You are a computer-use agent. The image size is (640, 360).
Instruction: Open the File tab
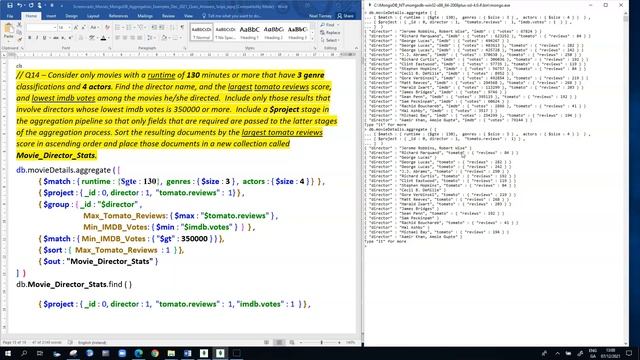(x=10, y=16)
